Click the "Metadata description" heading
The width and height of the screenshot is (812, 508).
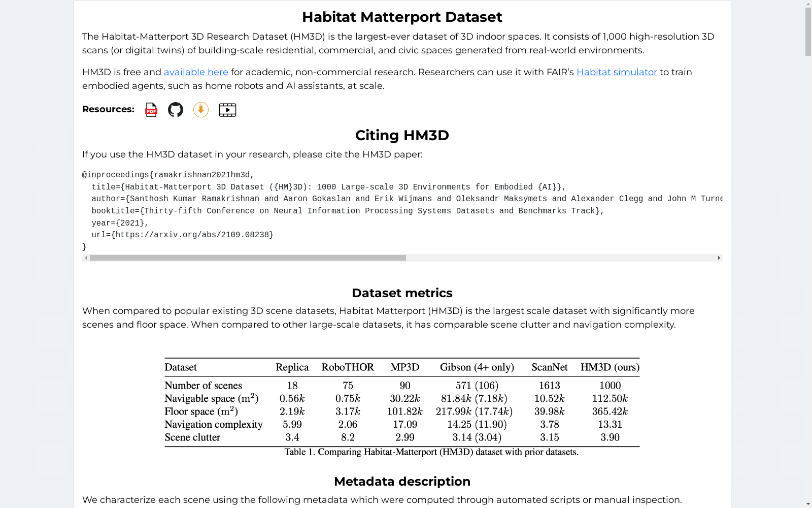pos(402,482)
